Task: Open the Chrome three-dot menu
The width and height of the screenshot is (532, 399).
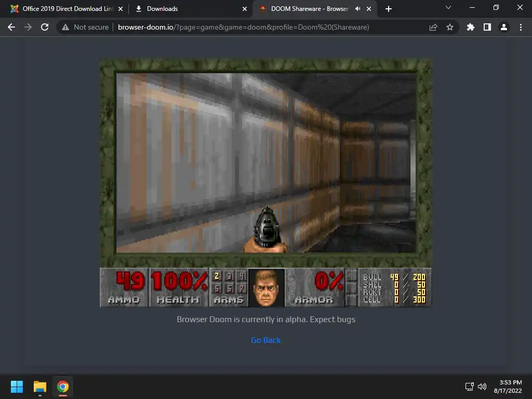Action: pos(521,27)
